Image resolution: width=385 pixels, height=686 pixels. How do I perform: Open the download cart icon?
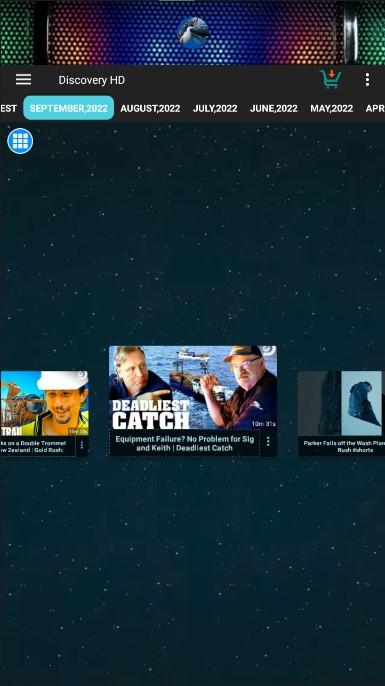tap(331, 79)
